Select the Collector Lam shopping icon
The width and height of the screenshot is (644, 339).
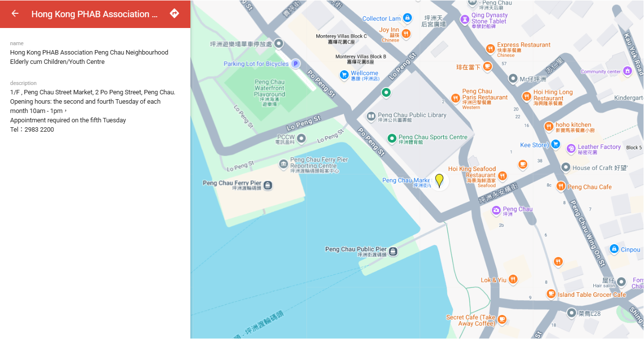coord(407,18)
